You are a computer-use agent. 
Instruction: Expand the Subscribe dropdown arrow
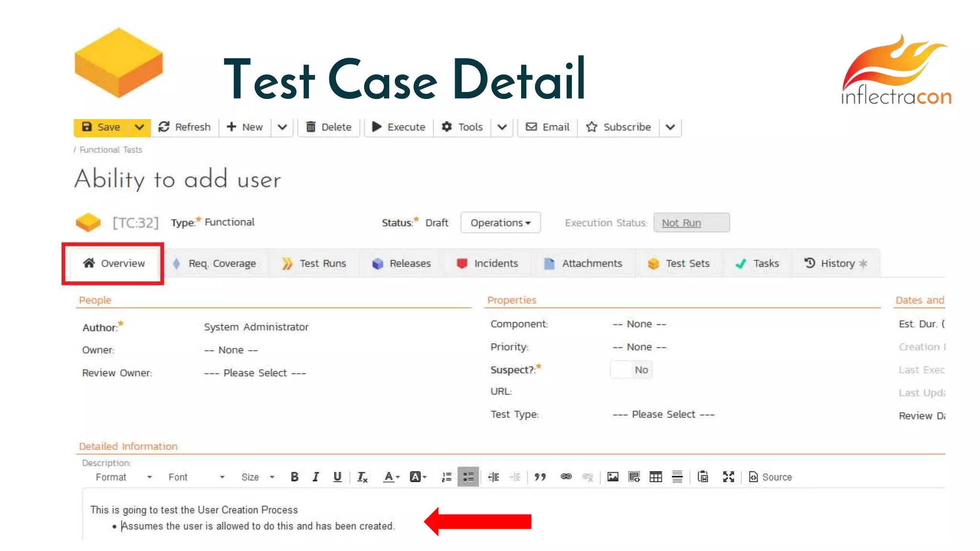(670, 127)
